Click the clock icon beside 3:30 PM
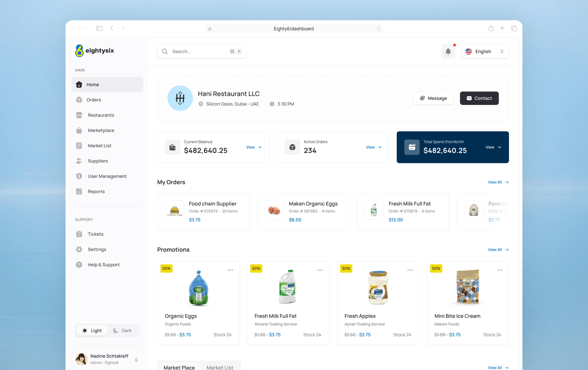The height and width of the screenshot is (370, 588). [272, 104]
